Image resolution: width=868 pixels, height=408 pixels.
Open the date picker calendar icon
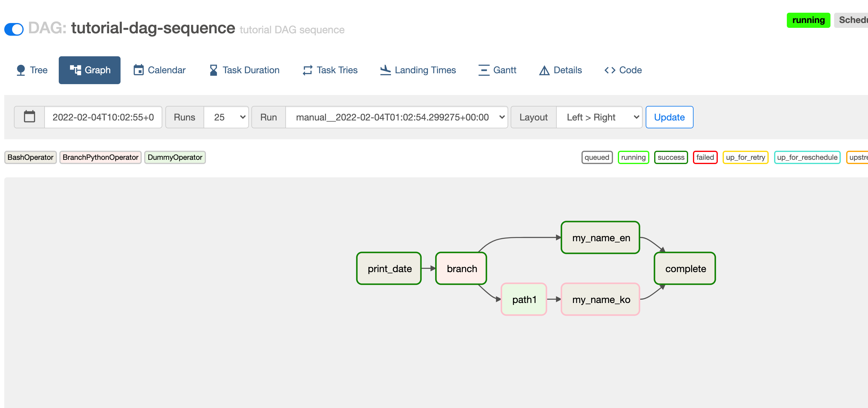pos(30,117)
